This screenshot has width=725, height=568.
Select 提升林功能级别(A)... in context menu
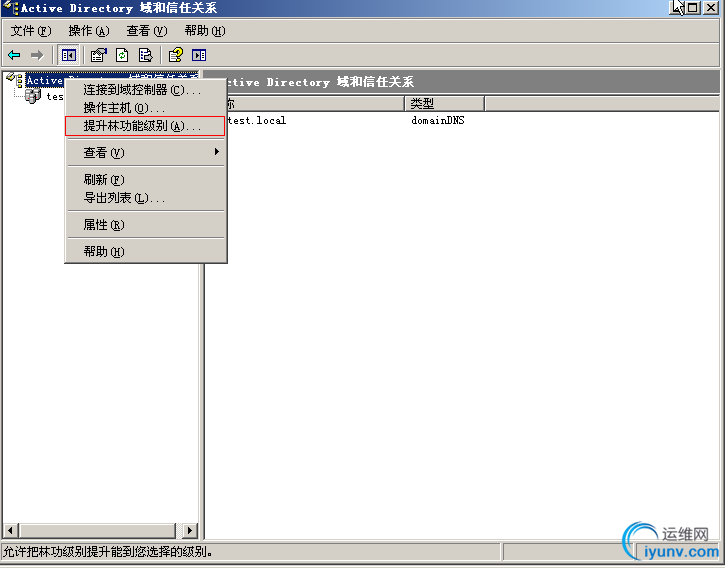pyautogui.click(x=145, y=126)
